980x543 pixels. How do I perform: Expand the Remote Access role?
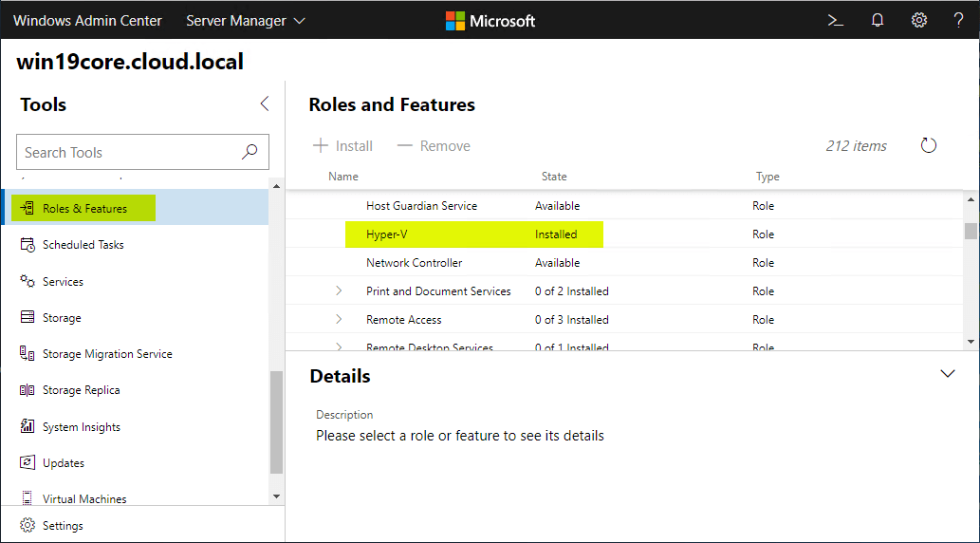click(339, 319)
